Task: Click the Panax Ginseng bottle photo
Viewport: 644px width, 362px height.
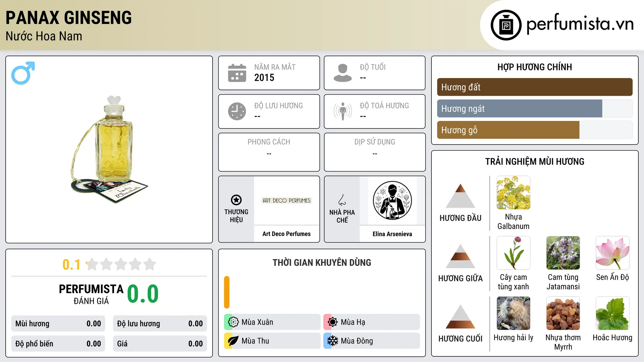Action: (109, 149)
